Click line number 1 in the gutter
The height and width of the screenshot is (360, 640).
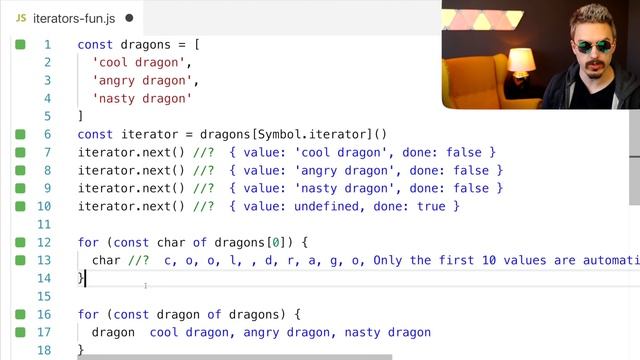[x=47, y=44]
